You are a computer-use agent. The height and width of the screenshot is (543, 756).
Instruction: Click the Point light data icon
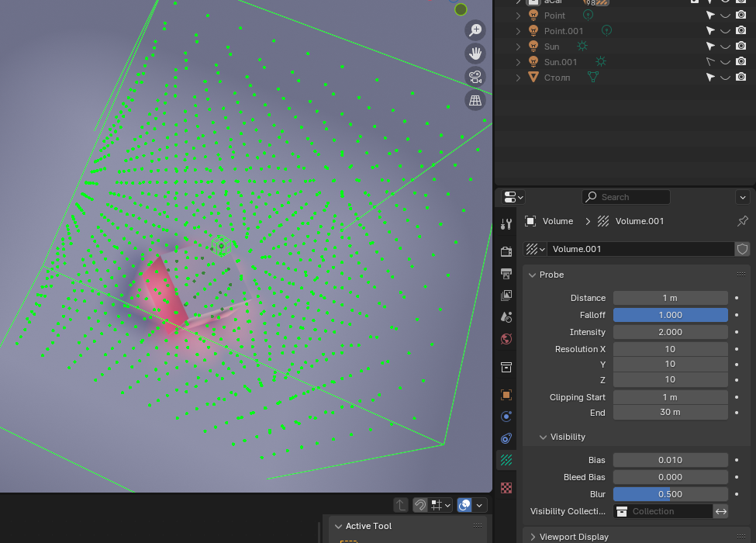589,16
